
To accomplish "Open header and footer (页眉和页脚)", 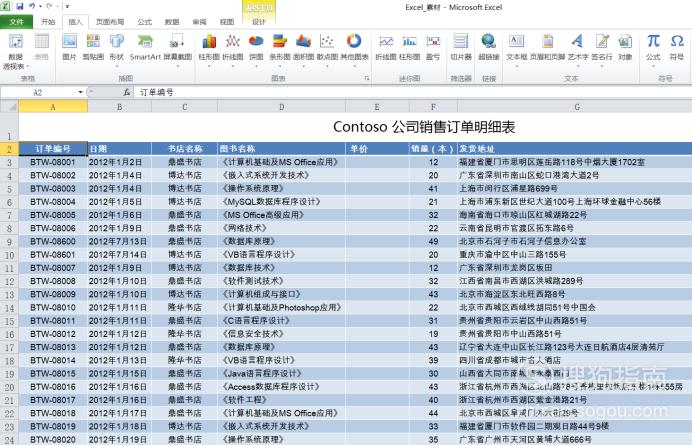I will click(547, 47).
